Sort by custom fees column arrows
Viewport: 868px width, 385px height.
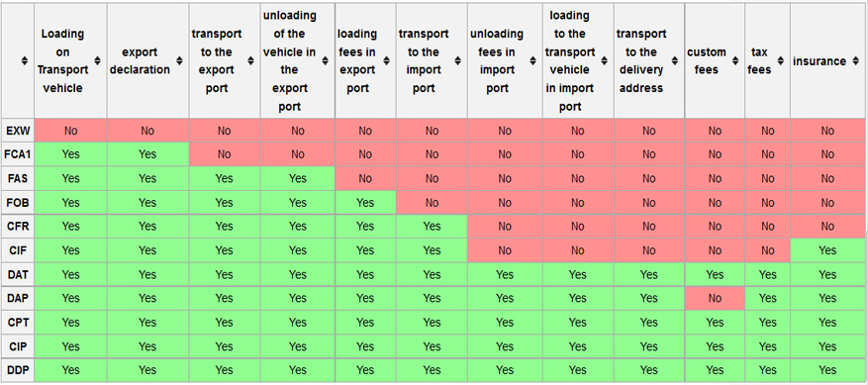[735, 61]
